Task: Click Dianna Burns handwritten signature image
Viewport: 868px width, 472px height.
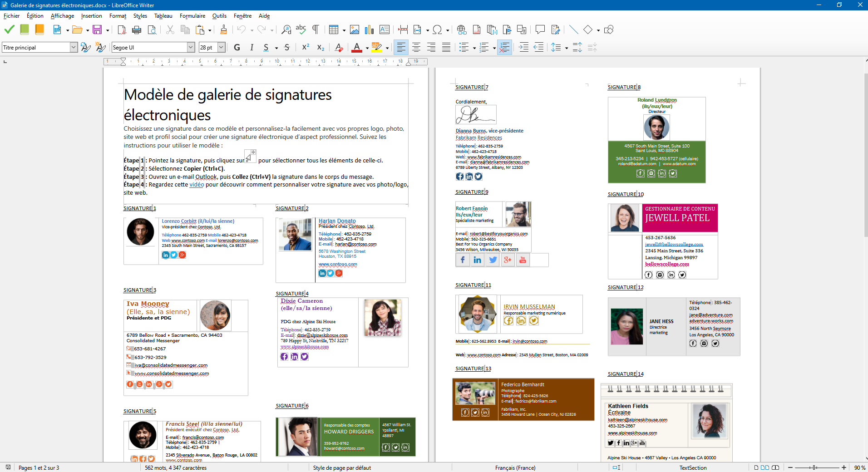Action: click(x=476, y=115)
